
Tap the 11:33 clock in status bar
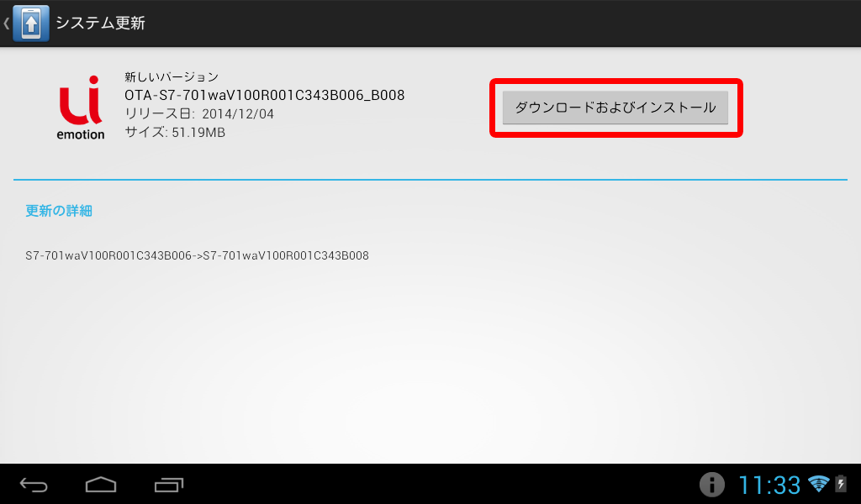pos(769,486)
